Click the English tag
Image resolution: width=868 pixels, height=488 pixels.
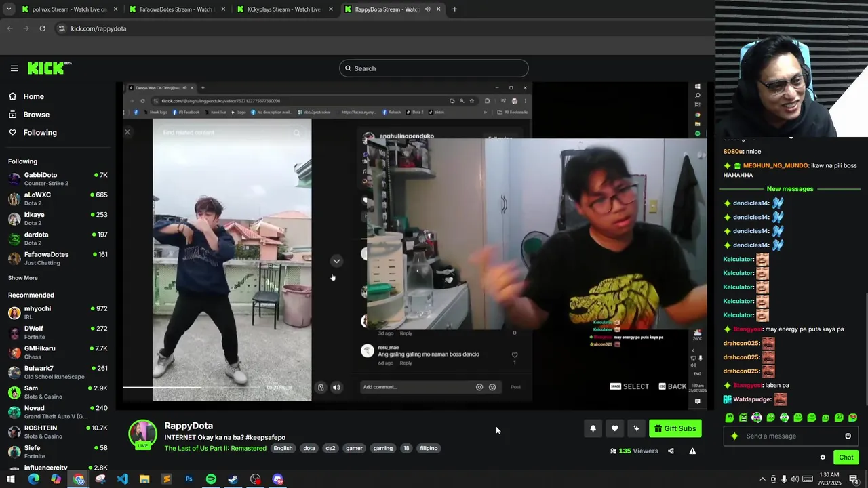(283, 448)
